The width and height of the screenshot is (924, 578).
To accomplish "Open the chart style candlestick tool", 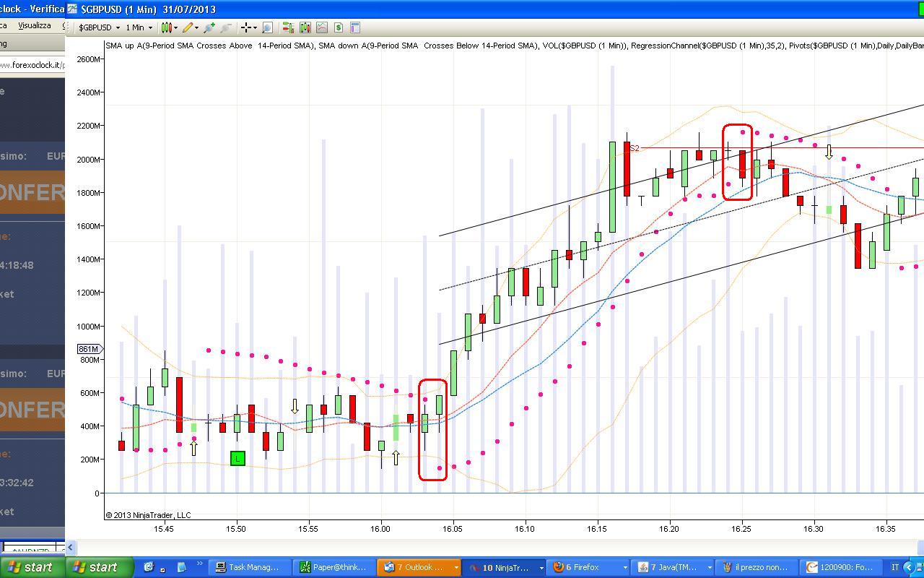I will pos(166,27).
